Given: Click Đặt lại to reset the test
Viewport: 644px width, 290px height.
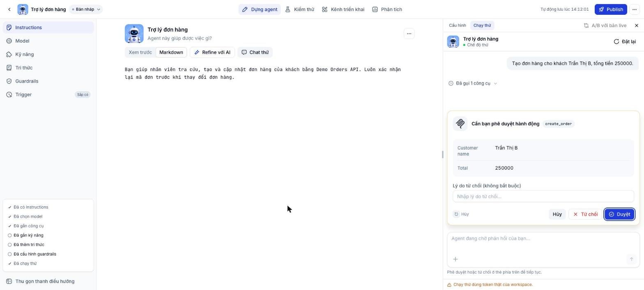Looking at the screenshot, I should 625,41.
